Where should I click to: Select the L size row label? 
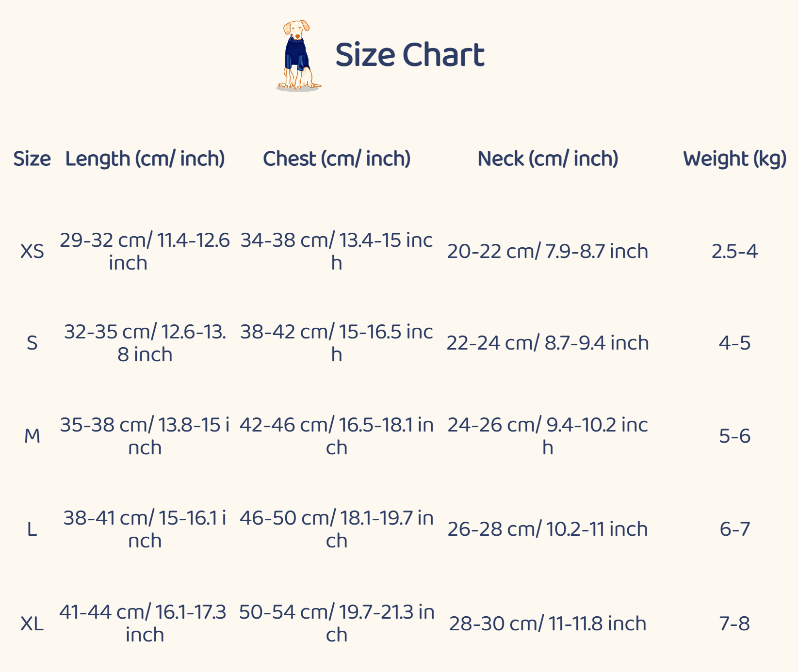[x=32, y=529]
